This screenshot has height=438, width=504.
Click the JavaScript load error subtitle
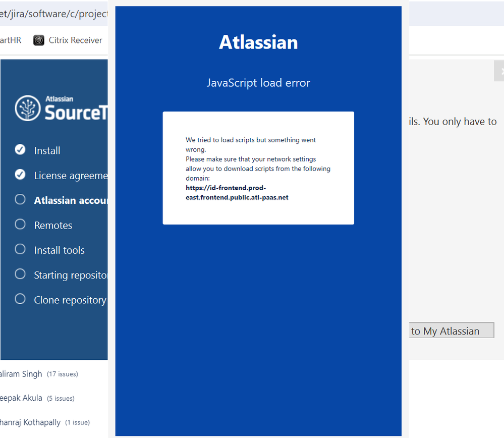point(258,83)
